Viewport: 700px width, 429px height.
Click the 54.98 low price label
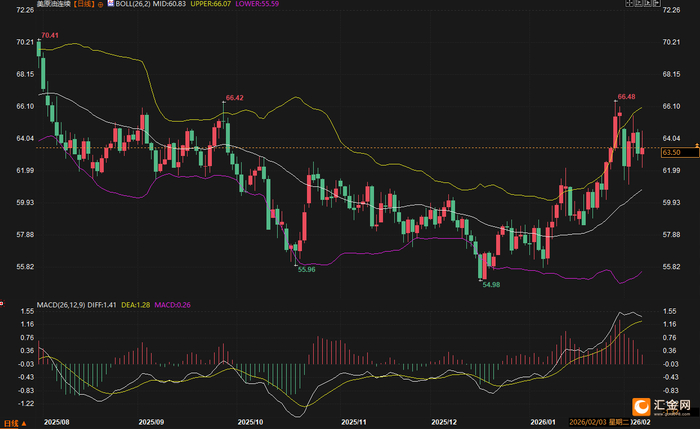[491, 285]
